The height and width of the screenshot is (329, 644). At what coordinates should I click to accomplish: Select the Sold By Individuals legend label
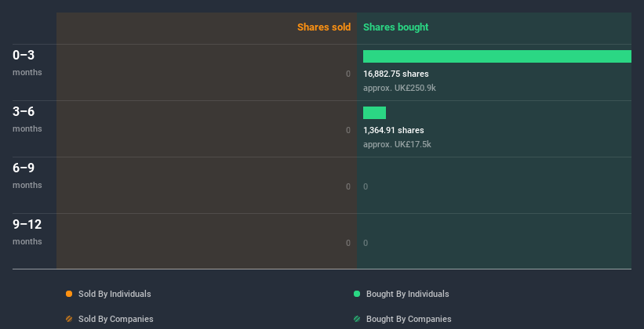point(115,294)
